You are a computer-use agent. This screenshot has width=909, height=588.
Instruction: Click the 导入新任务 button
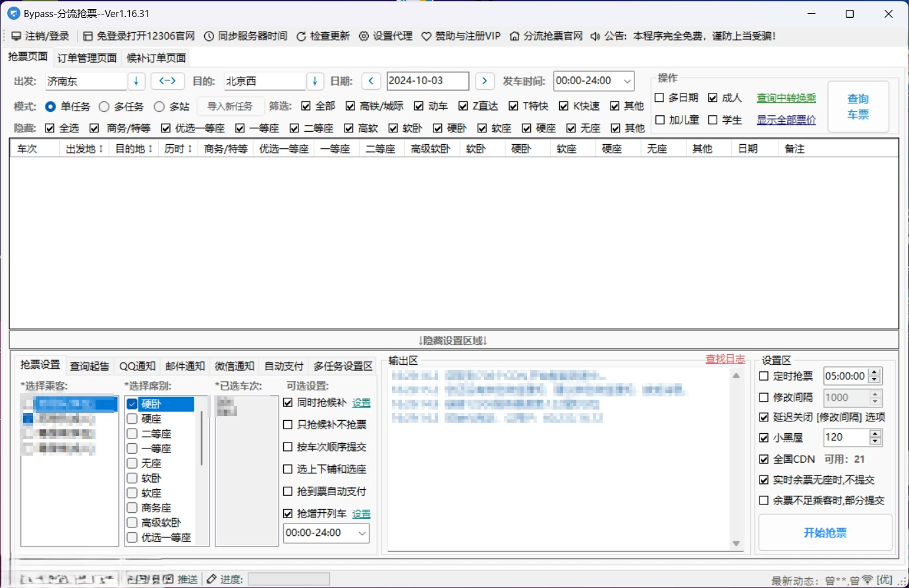click(230, 106)
